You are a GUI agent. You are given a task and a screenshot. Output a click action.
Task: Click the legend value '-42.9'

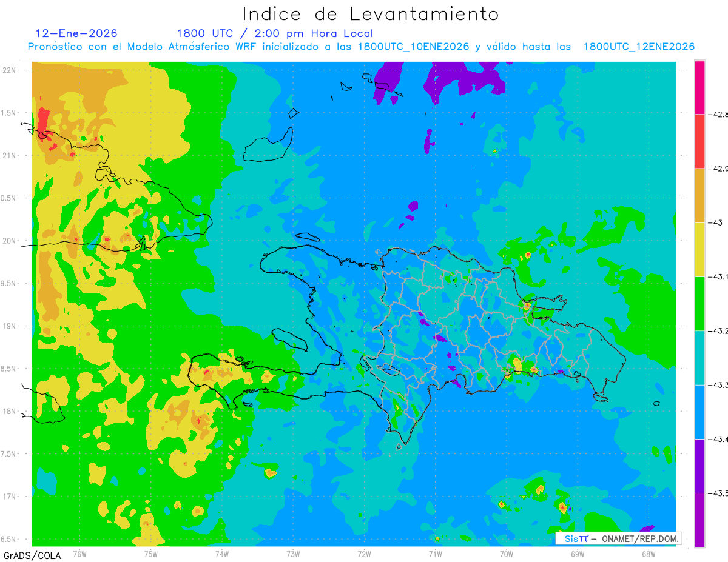pyautogui.click(x=719, y=168)
